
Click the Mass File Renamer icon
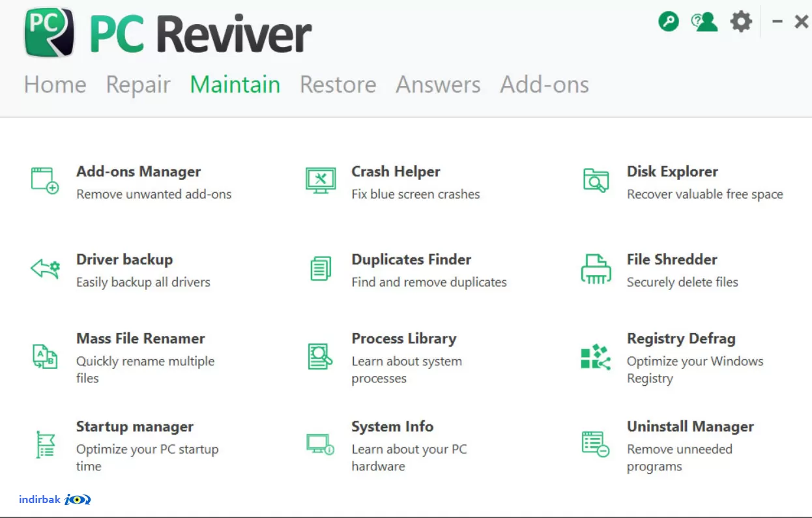[x=45, y=356]
